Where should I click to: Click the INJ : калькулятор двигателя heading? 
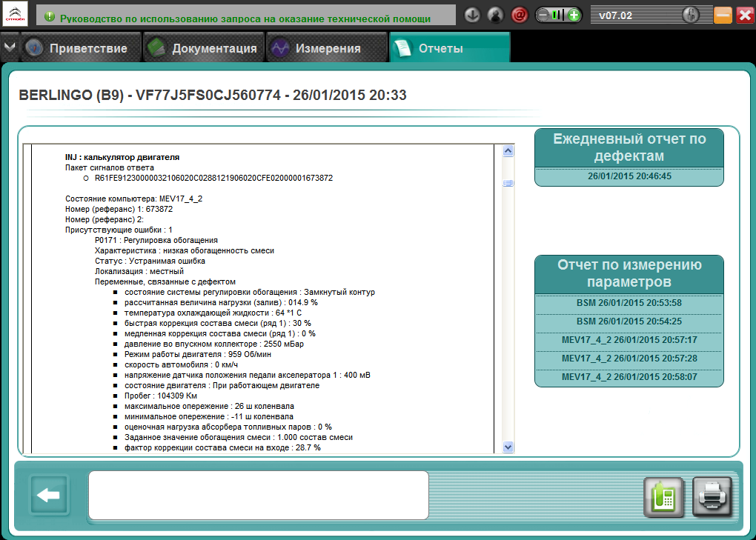point(122,157)
